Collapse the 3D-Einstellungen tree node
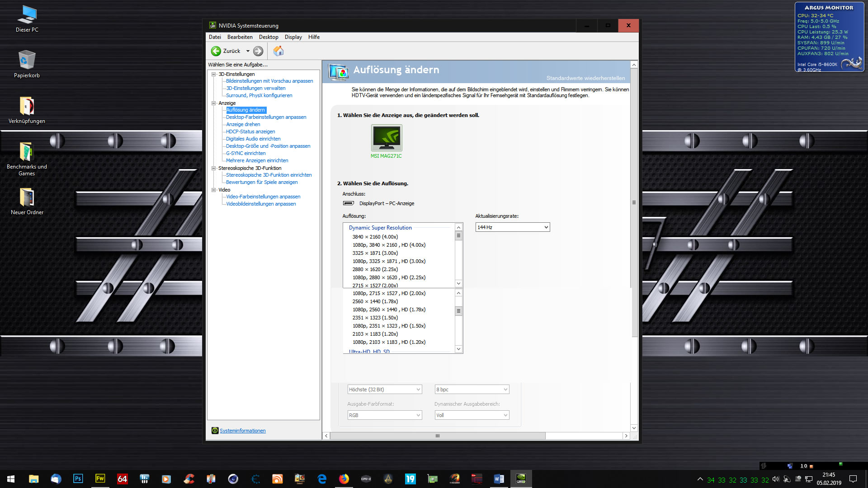Screen dimensions: 868x488 tap(214, 74)
